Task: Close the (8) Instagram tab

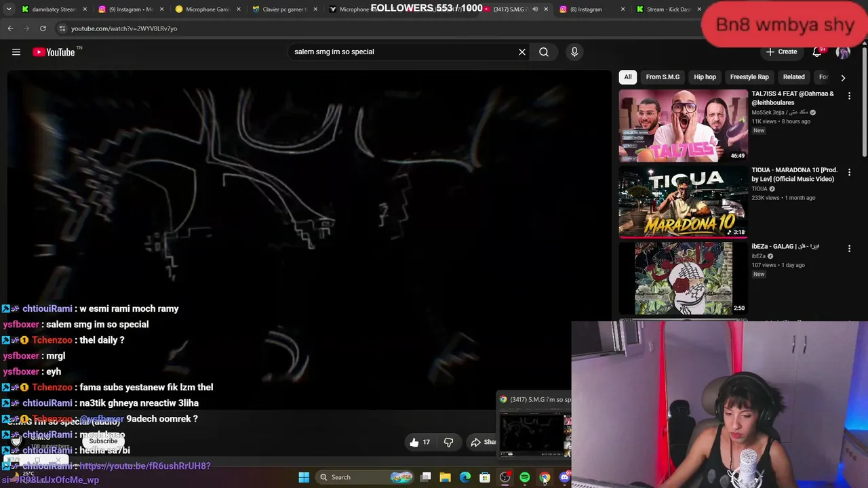Action: tap(623, 9)
